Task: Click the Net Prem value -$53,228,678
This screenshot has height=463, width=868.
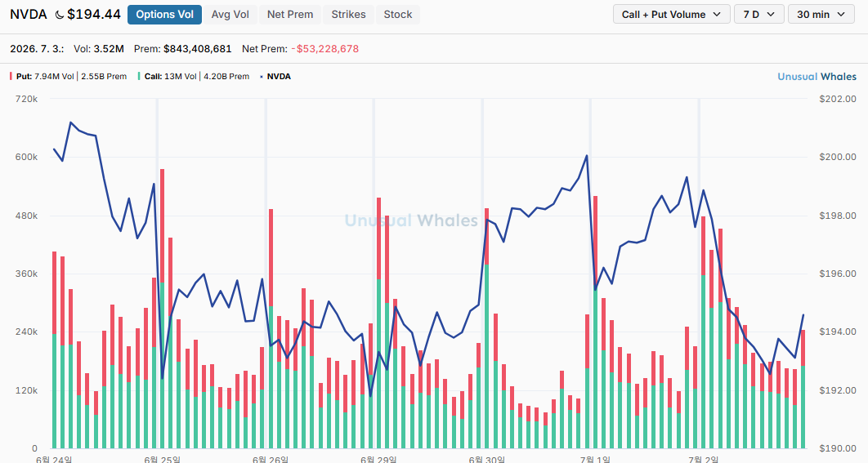Action: (325, 49)
